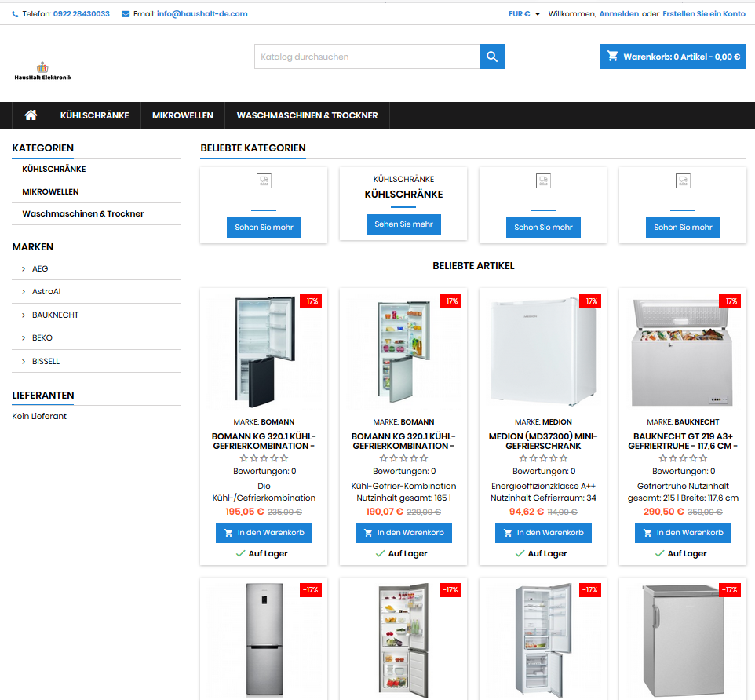
Task: Click the price 290,50 €
Action: 663,512
